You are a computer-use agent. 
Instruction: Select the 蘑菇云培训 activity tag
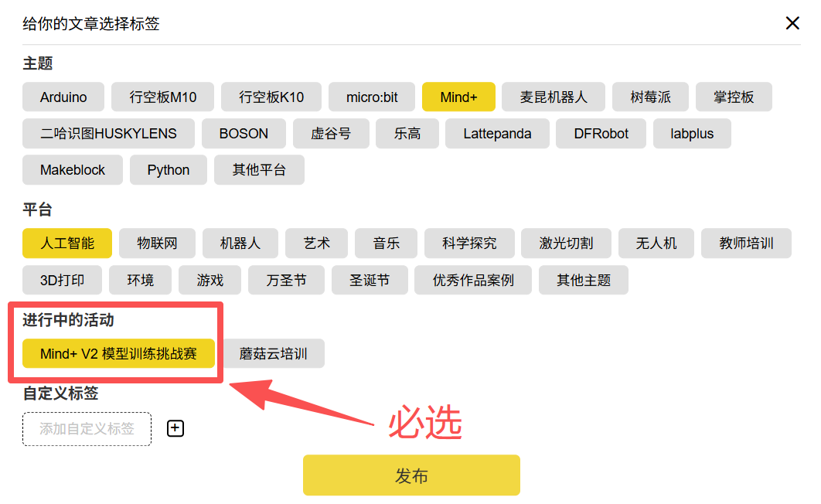[x=273, y=354]
